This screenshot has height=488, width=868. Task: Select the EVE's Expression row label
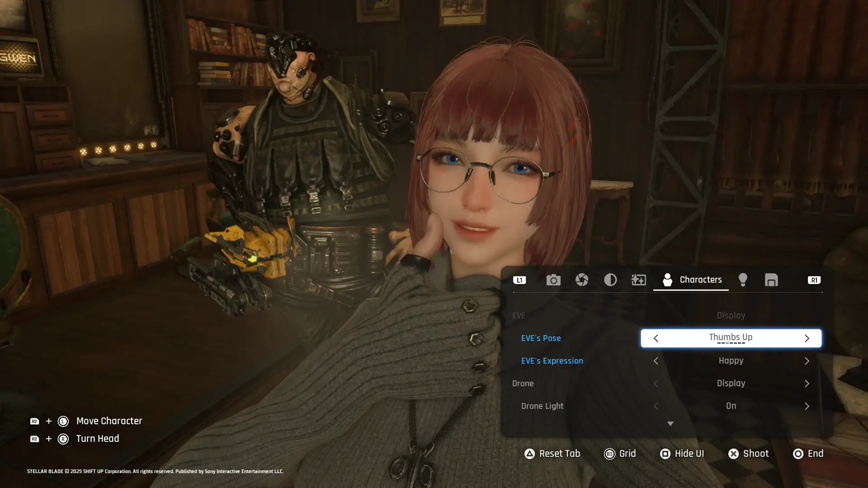[x=552, y=361]
